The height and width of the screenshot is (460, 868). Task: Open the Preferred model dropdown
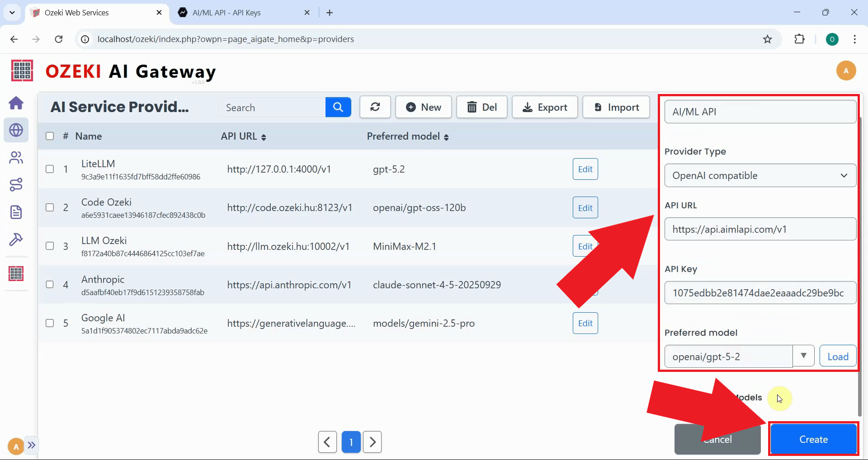point(804,356)
